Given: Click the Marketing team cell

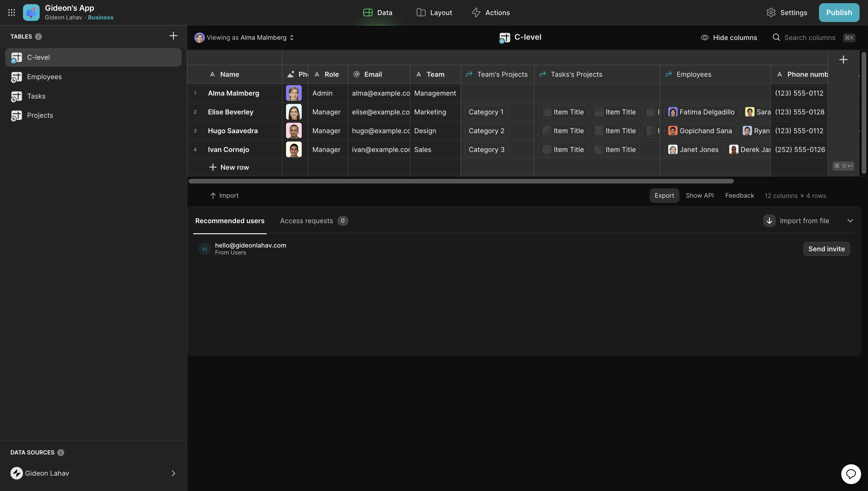Looking at the screenshot, I should pyautogui.click(x=435, y=112).
